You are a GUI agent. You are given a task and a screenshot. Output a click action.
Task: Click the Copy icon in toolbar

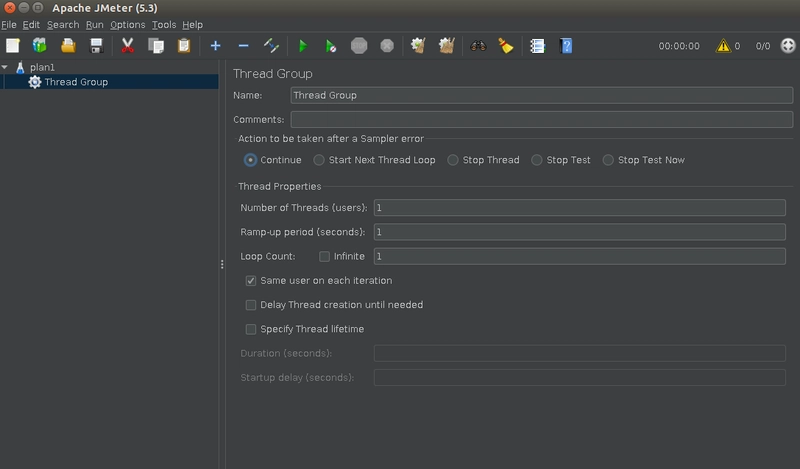pos(156,46)
